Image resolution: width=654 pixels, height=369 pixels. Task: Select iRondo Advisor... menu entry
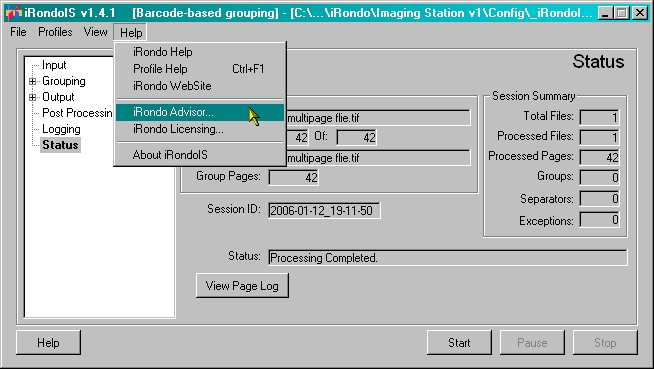point(200,112)
